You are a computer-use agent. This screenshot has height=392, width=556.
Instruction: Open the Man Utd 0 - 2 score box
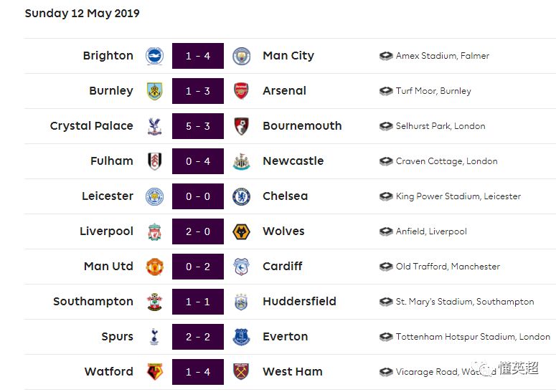198,267
